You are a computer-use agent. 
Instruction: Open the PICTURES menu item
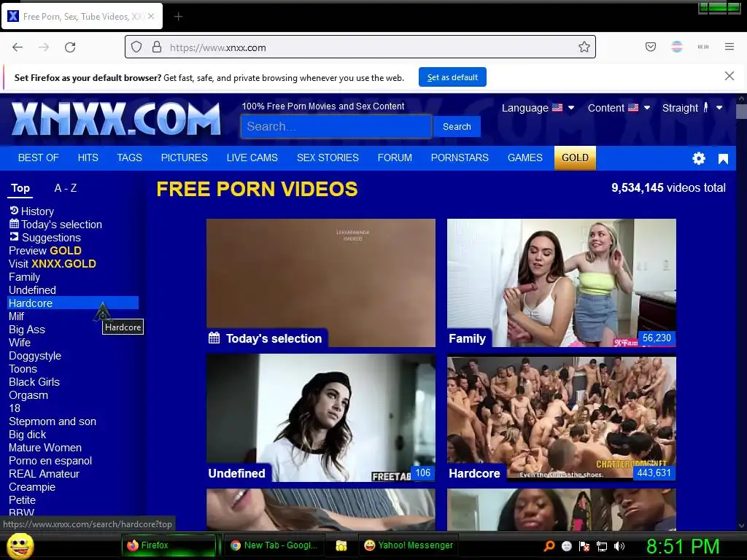[185, 157]
